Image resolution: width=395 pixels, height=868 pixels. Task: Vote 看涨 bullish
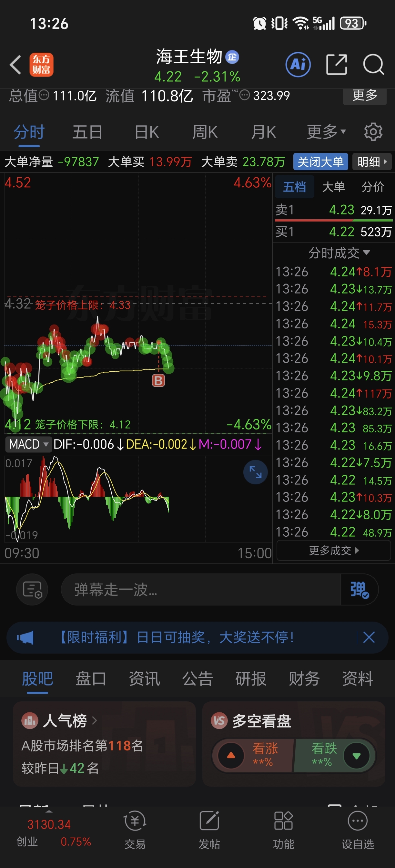[255, 755]
